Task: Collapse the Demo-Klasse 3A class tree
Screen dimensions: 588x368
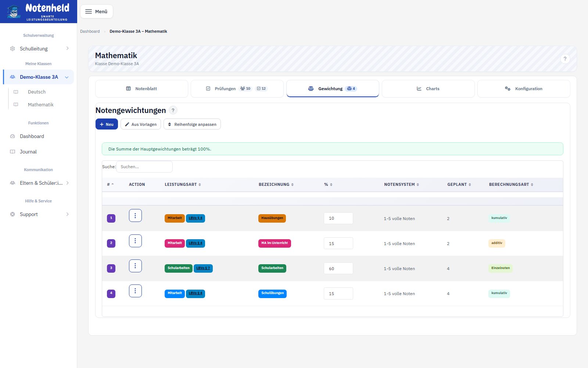Action: point(67,77)
